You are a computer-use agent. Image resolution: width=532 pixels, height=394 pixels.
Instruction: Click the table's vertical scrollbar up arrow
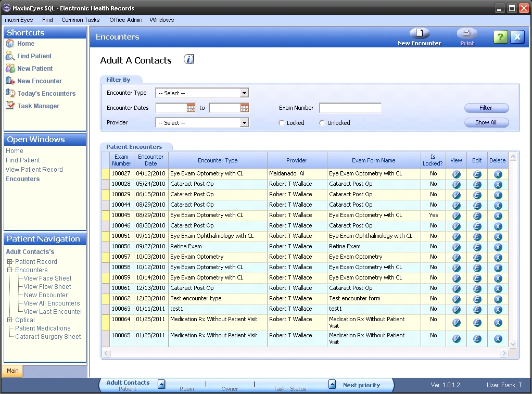(x=513, y=157)
